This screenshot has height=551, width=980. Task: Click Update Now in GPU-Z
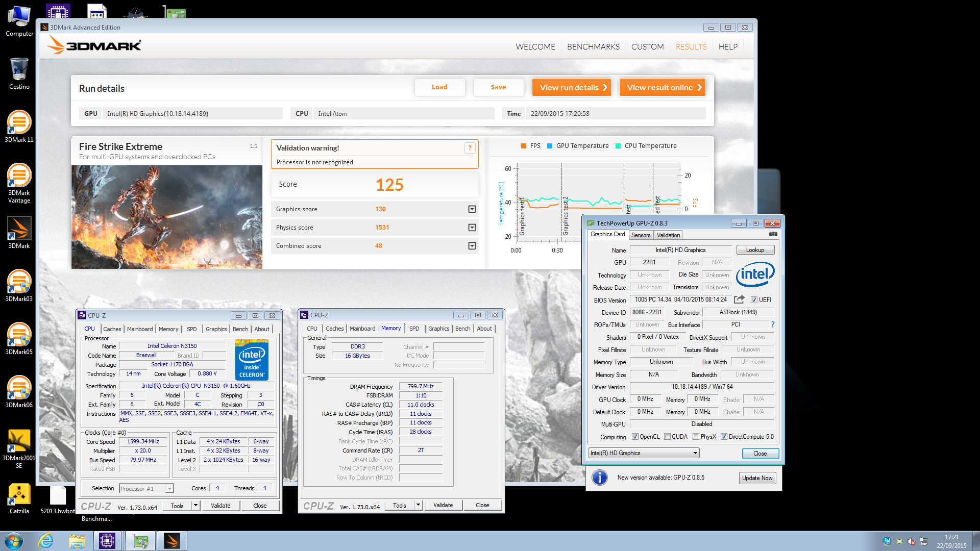tap(757, 478)
